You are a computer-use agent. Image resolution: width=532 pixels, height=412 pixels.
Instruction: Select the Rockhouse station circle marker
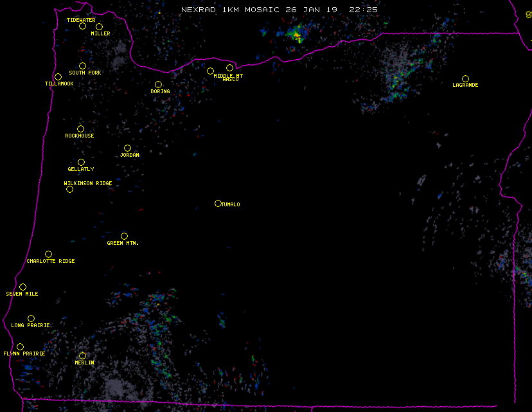pyautogui.click(x=80, y=129)
